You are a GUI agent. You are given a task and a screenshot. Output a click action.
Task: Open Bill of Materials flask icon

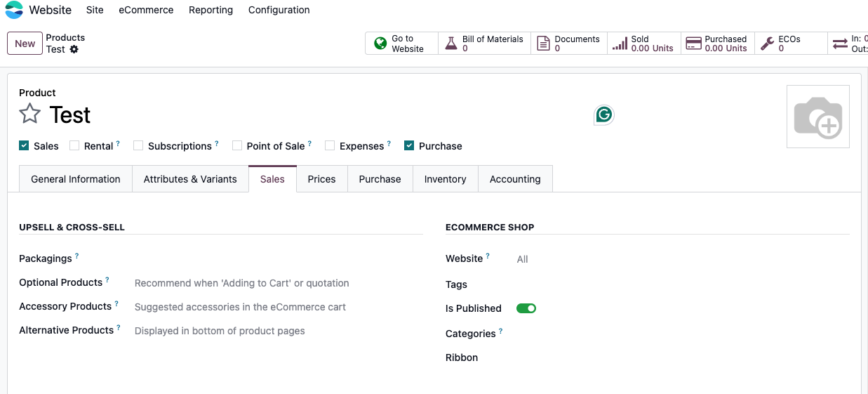coord(452,44)
